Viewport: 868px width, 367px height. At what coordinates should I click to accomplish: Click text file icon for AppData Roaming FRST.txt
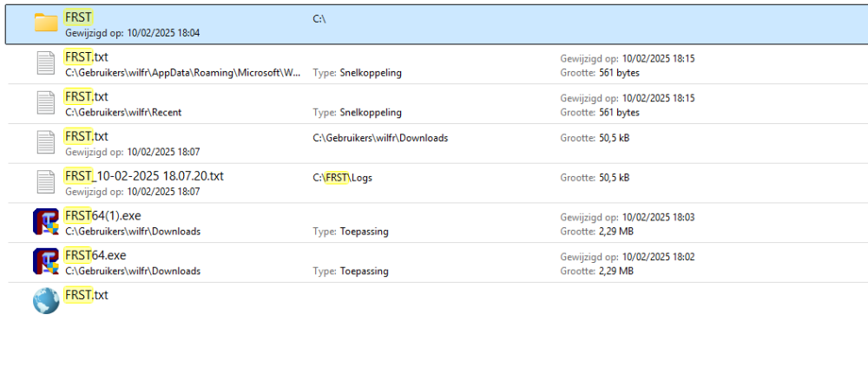[x=46, y=63]
